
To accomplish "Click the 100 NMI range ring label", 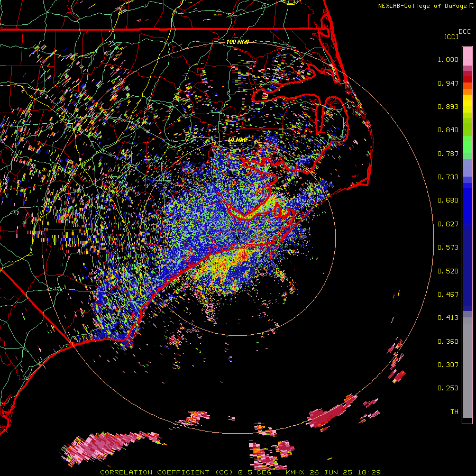I will tap(237, 42).
